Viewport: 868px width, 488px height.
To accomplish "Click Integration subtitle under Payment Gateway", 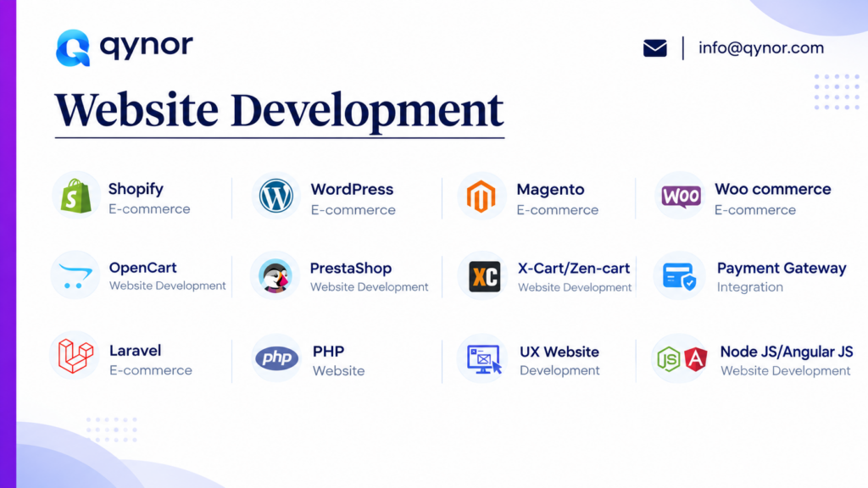I will (750, 287).
